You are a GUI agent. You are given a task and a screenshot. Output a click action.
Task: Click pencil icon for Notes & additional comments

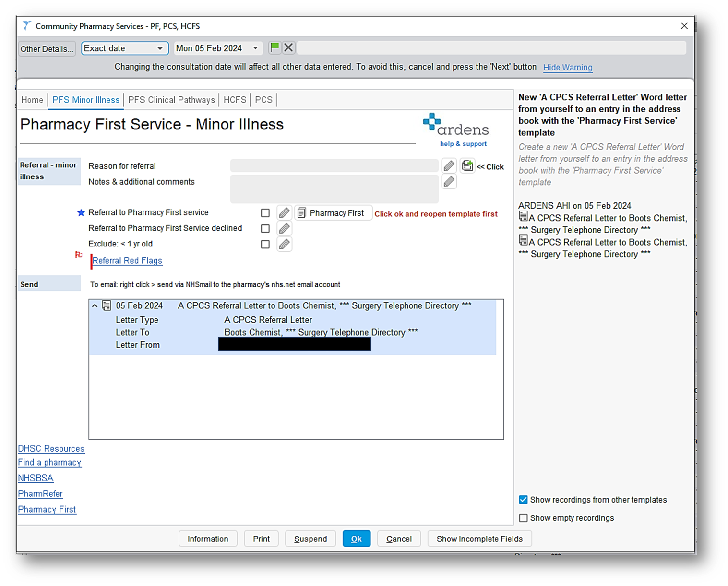[x=449, y=182]
